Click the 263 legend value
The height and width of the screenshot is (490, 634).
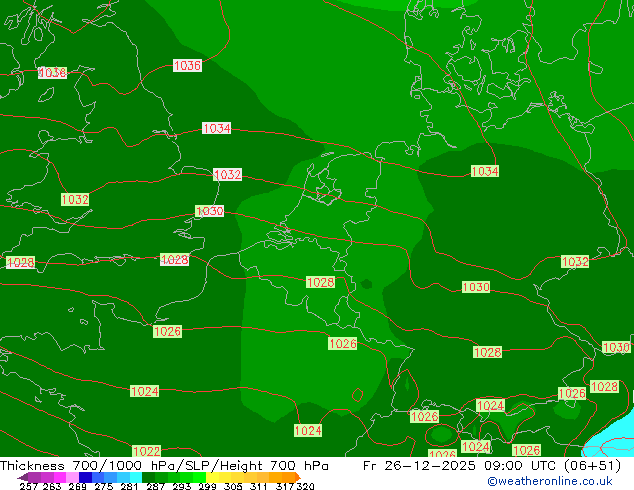point(52,486)
